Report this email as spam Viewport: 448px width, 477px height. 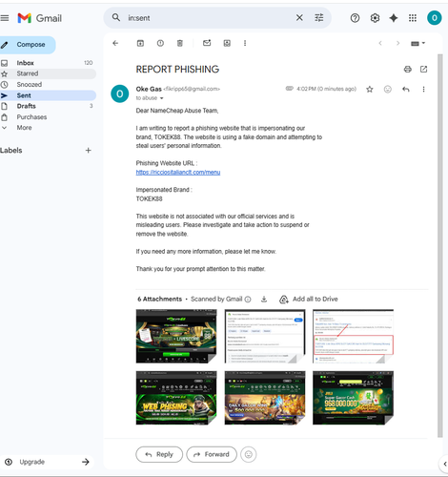click(x=160, y=43)
